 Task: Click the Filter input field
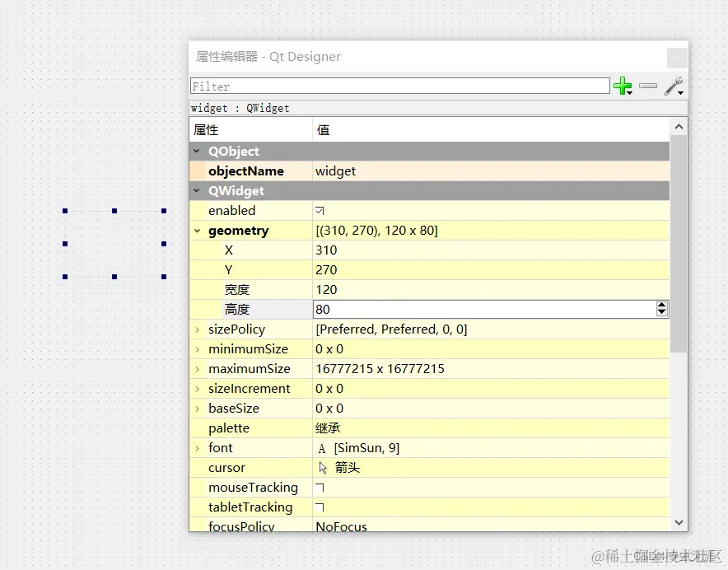coord(399,86)
